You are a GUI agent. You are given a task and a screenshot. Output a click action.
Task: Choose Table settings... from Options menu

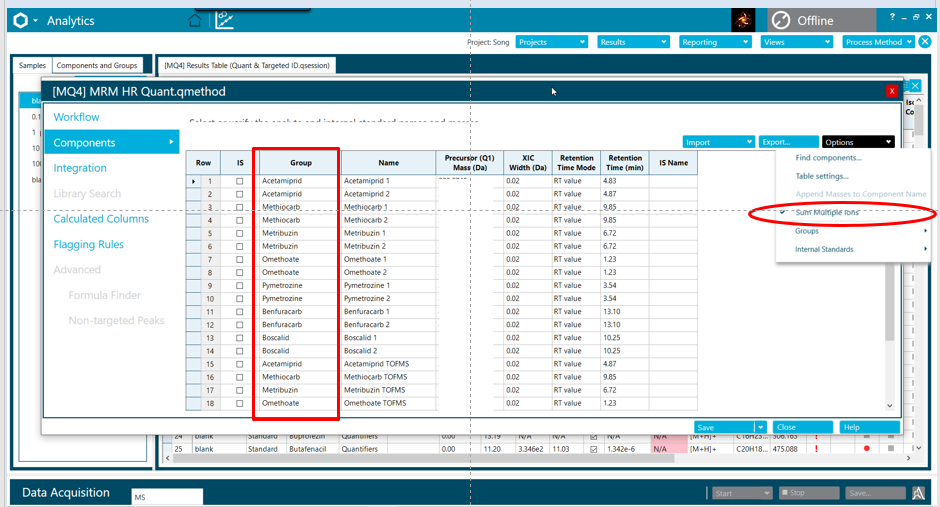coord(821,176)
